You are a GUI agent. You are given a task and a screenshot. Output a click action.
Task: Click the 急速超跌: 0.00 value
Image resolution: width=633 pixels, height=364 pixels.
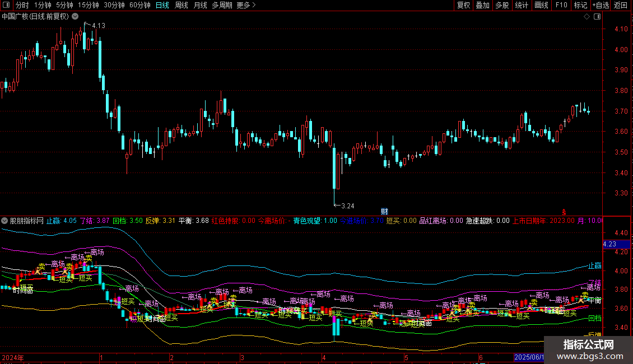click(x=488, y=221)
